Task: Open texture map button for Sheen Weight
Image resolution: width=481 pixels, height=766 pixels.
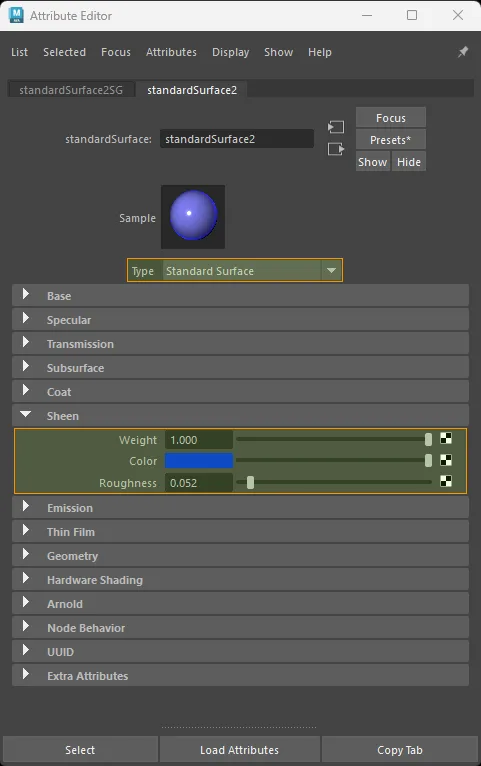Action: coord(446,439)
